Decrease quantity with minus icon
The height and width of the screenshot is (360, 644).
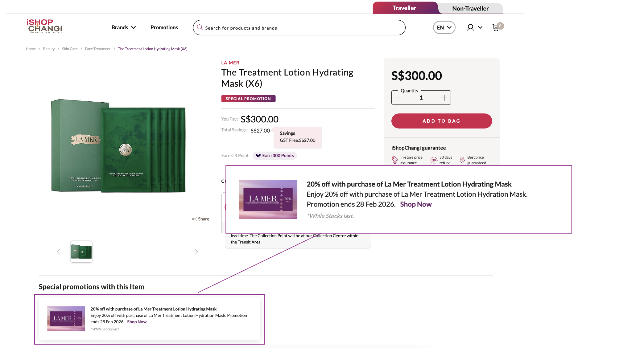(398, 98)
